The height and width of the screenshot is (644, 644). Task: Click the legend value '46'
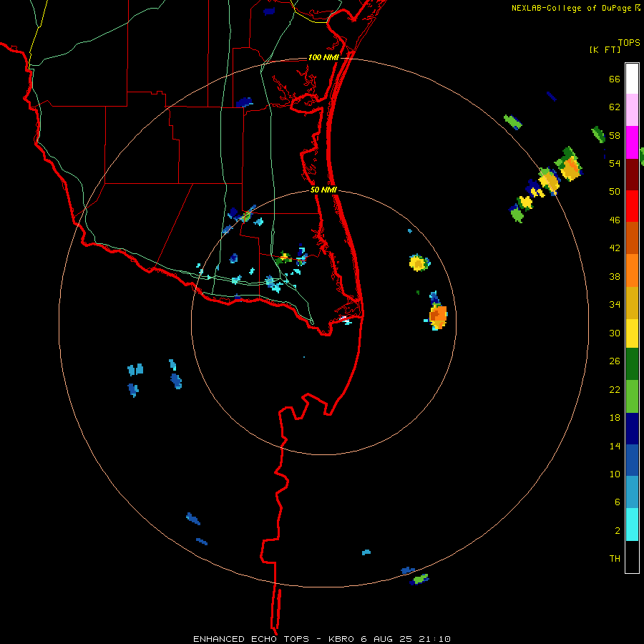pyautogui.click(x=615, y=220)
